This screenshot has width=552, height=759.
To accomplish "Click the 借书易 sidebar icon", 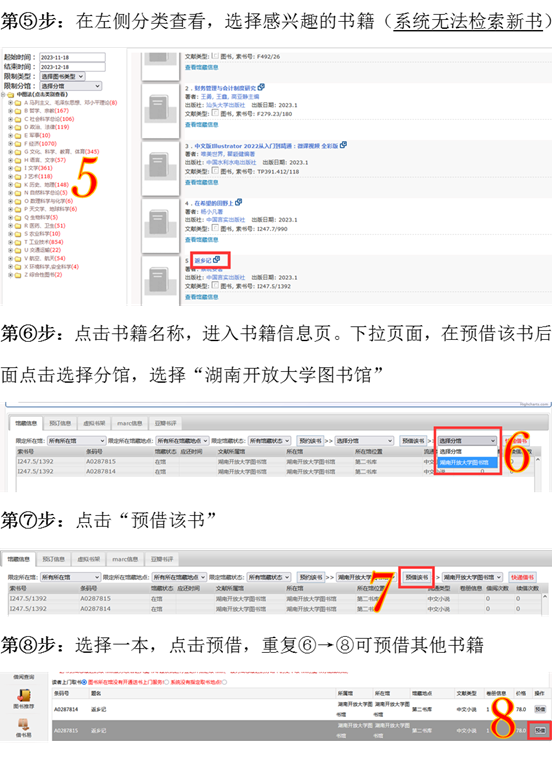I will 23,725.
